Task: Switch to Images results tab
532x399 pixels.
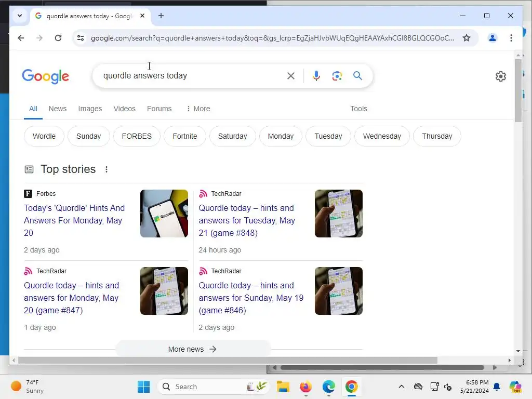Action: click(x=90, y=109)
